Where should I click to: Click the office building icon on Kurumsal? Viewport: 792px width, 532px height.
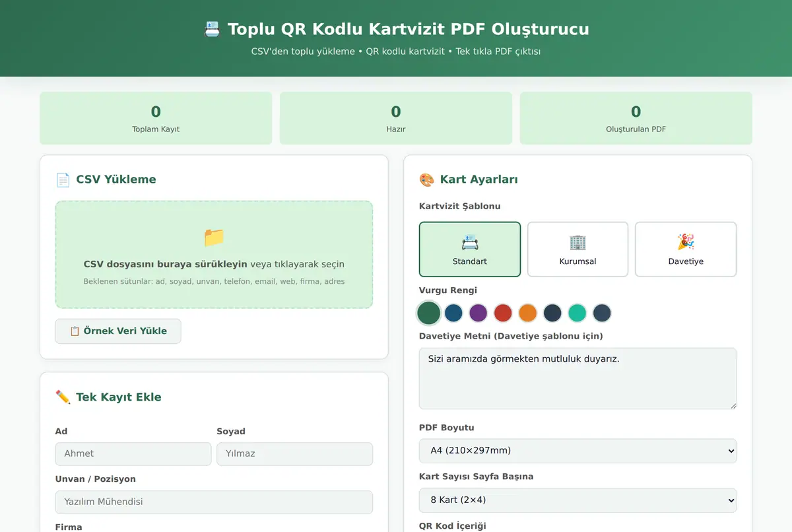[577, 242]
